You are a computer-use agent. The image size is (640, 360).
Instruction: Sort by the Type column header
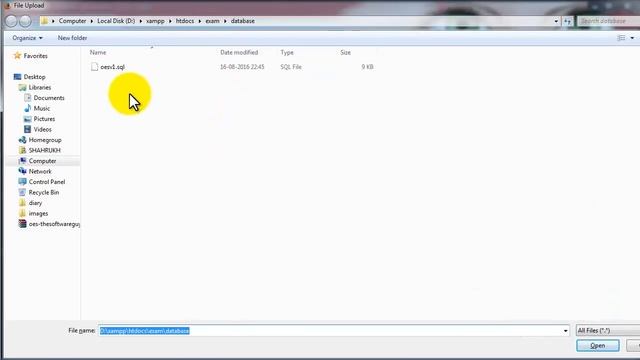[287, 53]
